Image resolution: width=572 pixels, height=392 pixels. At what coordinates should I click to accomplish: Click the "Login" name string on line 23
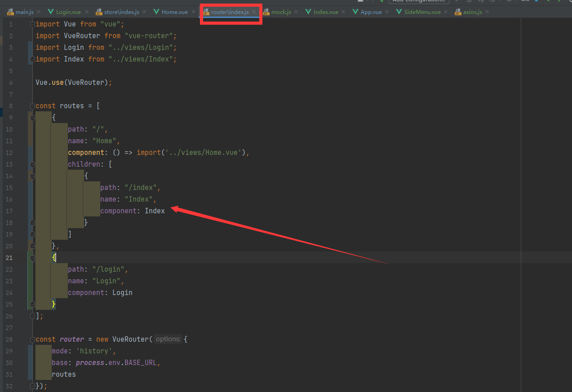point(106,281)
